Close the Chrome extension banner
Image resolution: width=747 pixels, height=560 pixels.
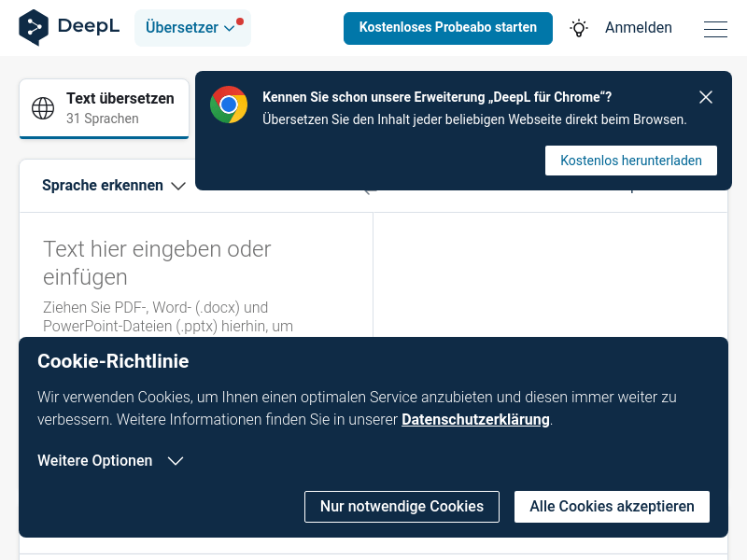(x=706, y=97)
